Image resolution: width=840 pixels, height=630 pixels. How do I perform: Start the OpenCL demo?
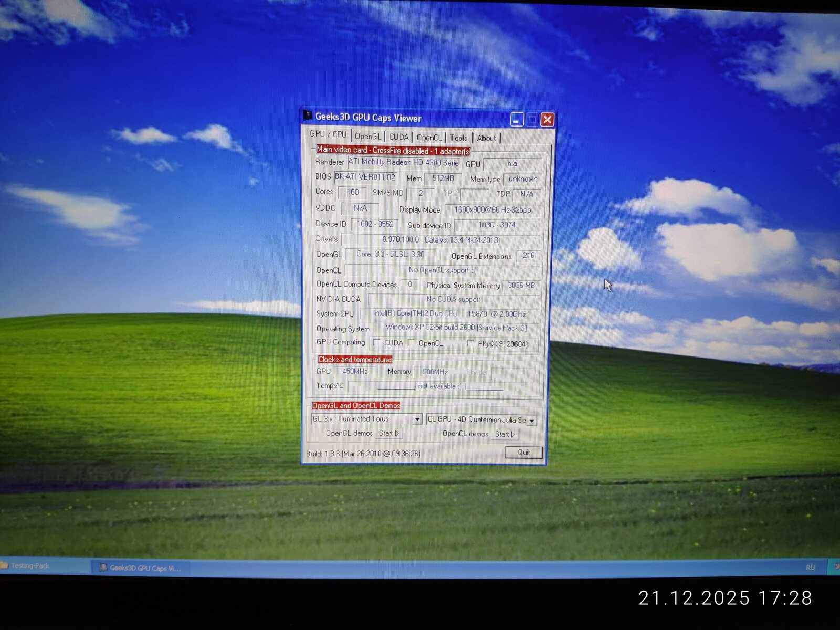pyautogui.click(x=505, y=434)
